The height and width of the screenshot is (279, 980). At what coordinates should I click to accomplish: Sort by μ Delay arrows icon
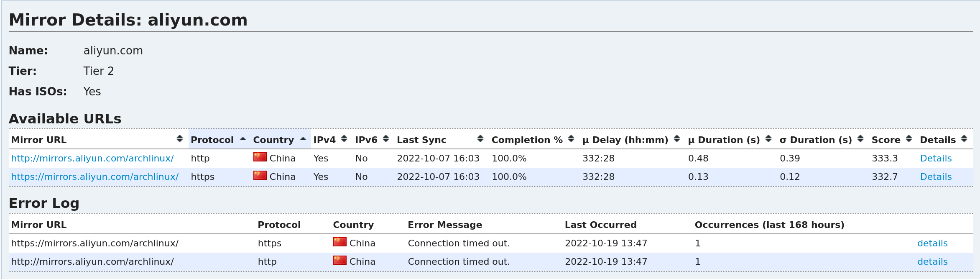tap(677, 139)
